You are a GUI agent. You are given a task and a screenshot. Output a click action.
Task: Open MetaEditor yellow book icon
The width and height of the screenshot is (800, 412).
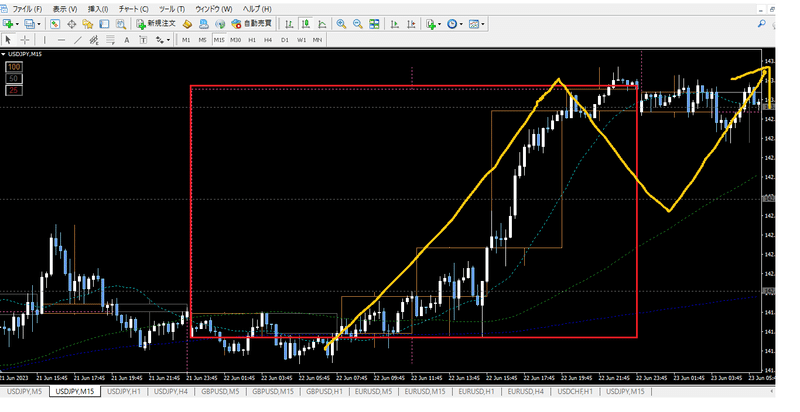[187, 24]
